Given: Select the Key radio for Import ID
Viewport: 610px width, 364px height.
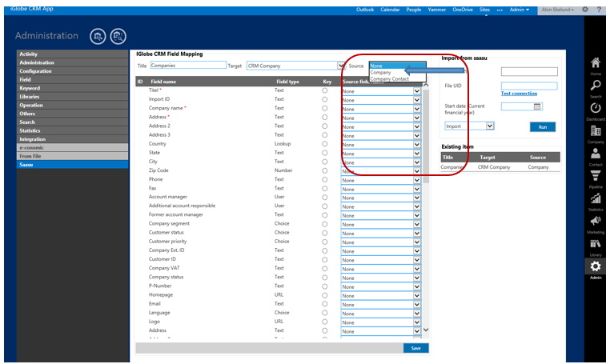Looking at the screenshot, I should pos(324,99).
